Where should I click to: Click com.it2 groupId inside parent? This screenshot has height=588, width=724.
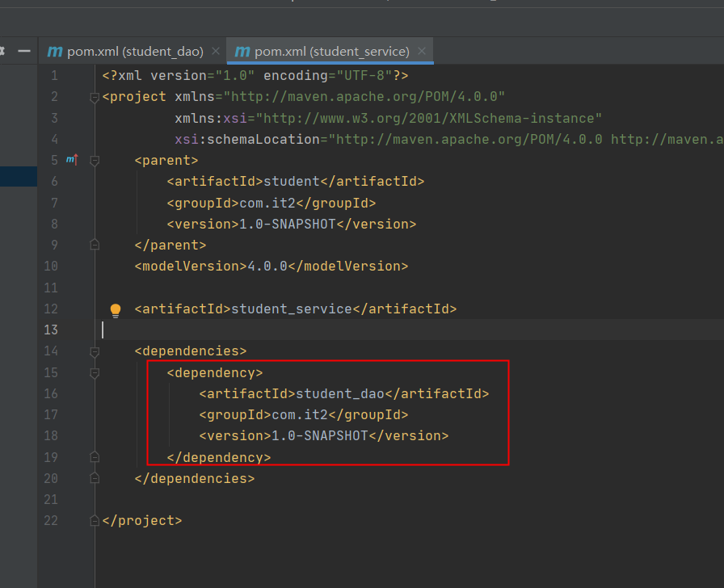tap(267, 203)
